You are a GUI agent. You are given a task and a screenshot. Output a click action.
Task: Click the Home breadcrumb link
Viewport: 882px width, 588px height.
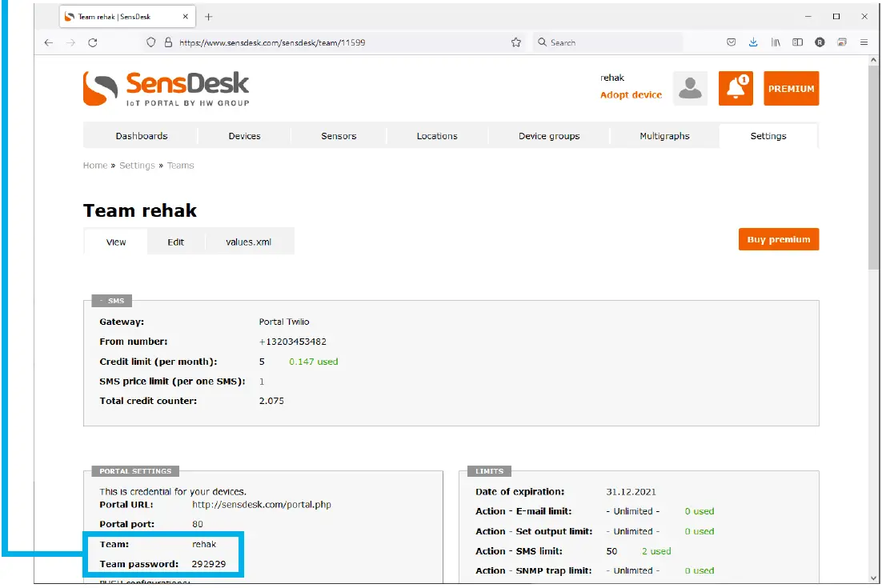pos(95,166)
